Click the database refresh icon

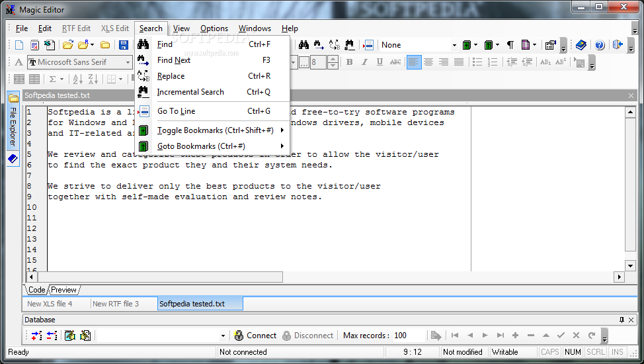591,335
